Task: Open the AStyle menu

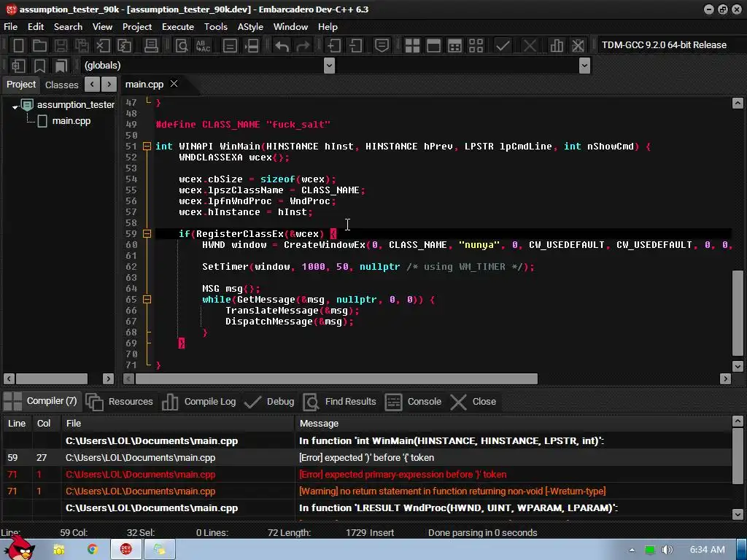Action: tap(251, 27)
